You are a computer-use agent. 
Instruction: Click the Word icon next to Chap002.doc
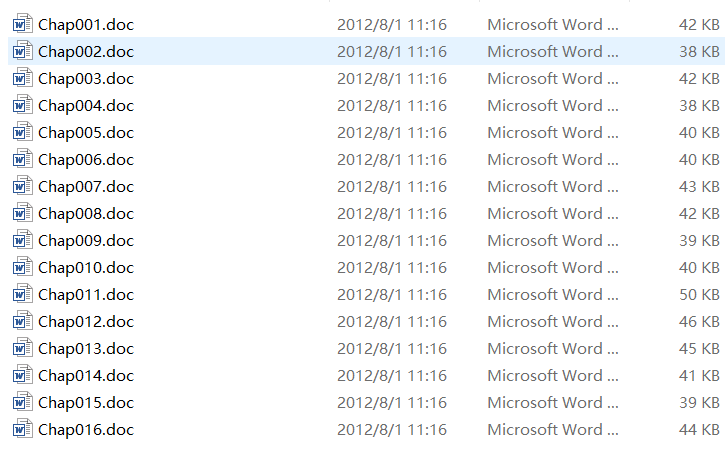click(22, 51)
